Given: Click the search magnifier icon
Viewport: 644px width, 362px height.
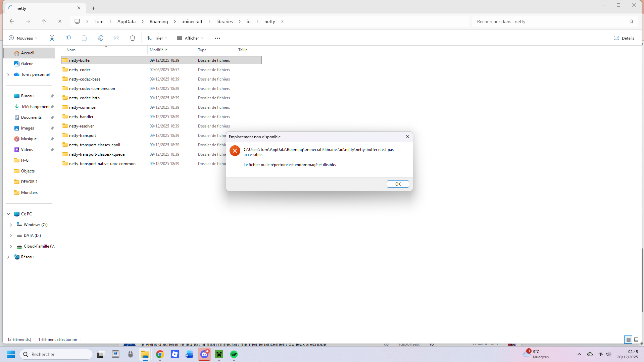Looking at the screenshot, I should [x=632, y=21].
